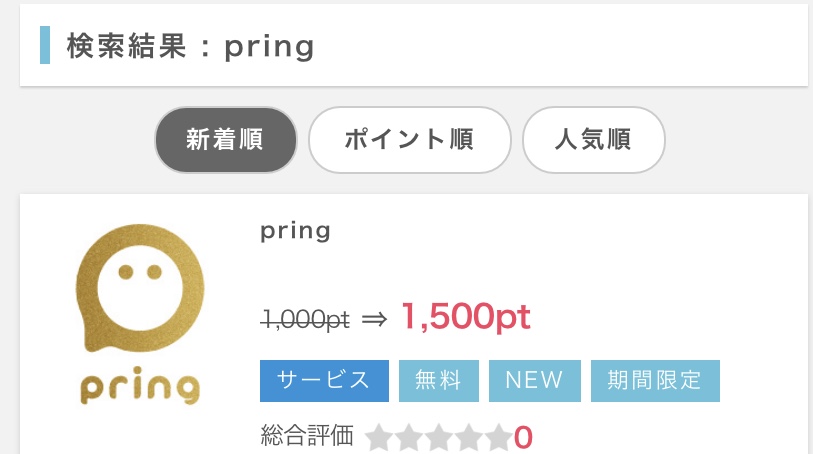Click the サービス category tag
This screenshot has width=813, height=454.
[324, 381]
